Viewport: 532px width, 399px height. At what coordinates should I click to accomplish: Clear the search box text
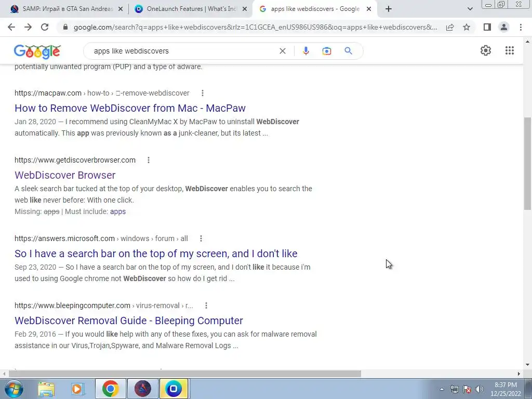click(282, 51)
